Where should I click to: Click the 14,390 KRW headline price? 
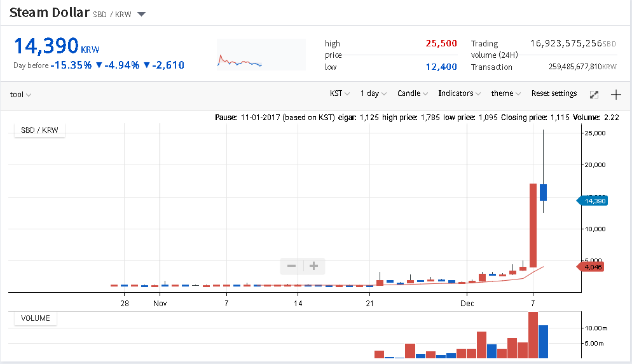pyautogui.click(x=57, y=46)
